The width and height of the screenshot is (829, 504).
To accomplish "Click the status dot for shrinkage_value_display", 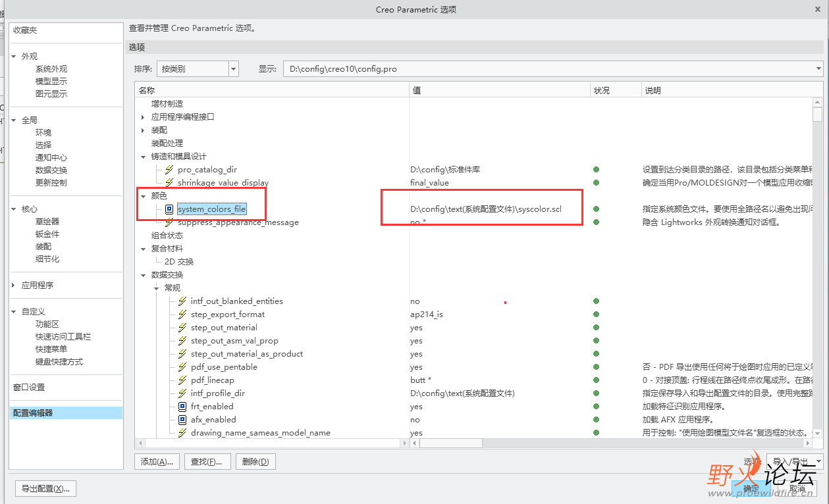I will 597,183.
